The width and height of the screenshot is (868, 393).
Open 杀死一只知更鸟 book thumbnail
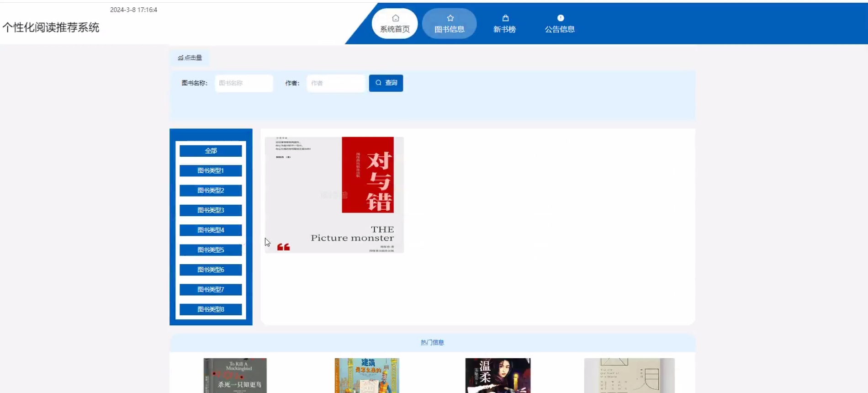point(235,375)
